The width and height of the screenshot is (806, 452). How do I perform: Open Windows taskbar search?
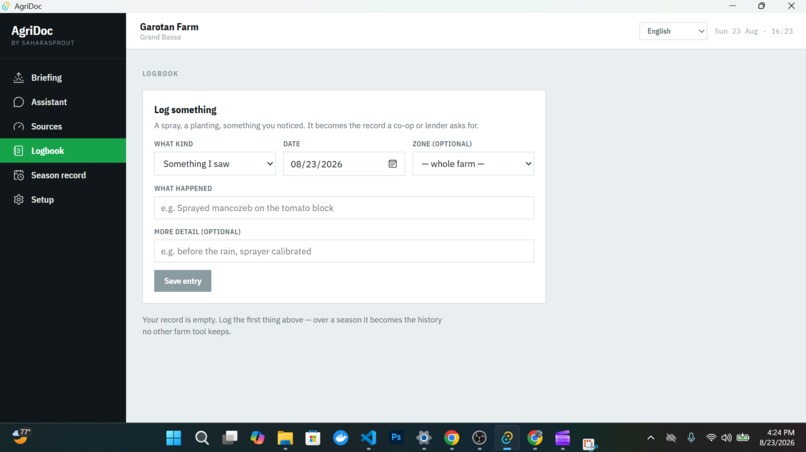pos(202,438)
